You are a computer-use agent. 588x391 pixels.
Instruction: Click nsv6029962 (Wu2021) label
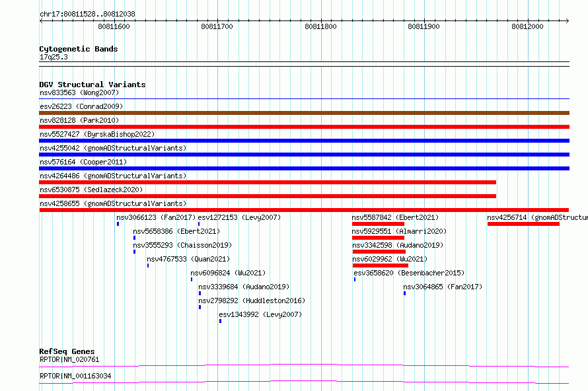(390, 259)
